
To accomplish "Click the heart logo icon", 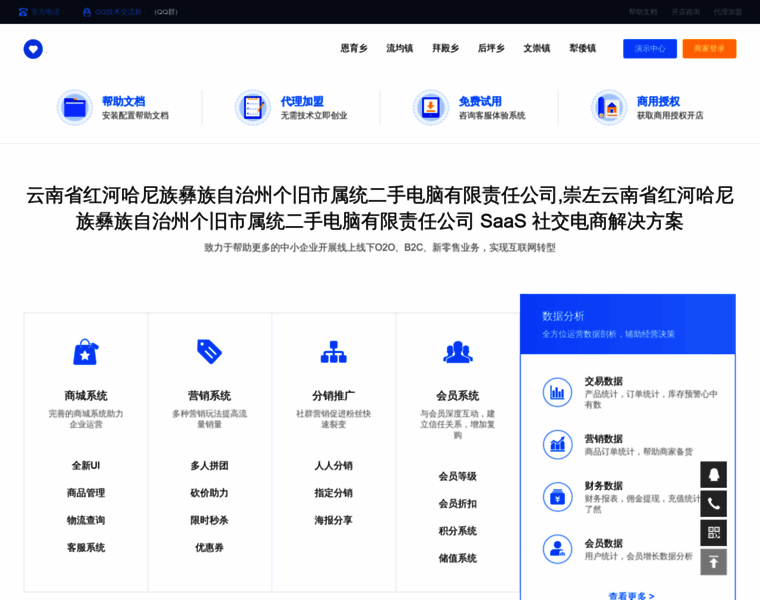I will pyautogui.click(x=33, y=49).
